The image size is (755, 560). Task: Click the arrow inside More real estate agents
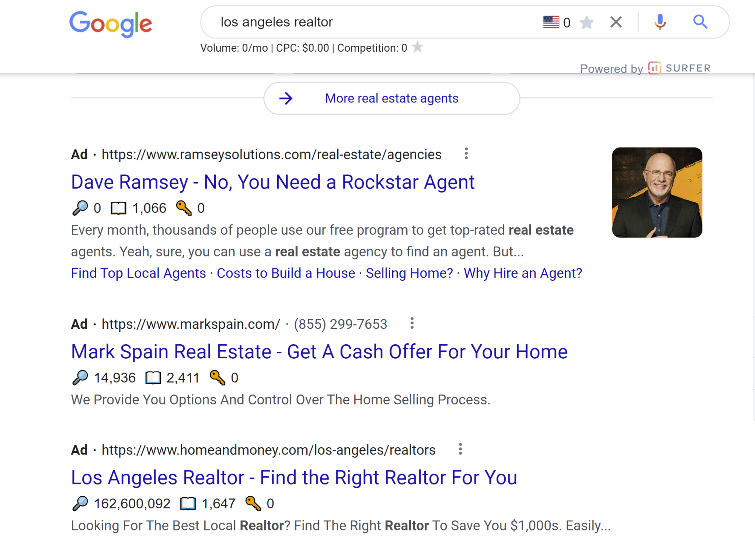pos(286,98)
